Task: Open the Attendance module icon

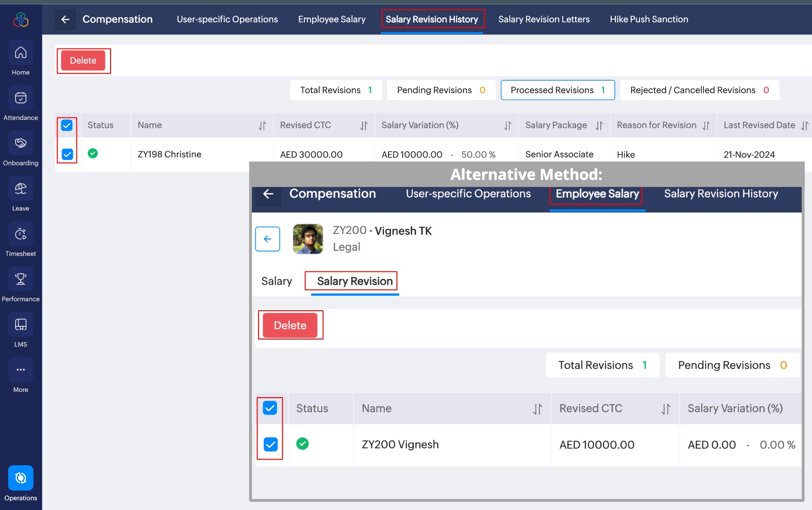Action: (x=21, y=98)
